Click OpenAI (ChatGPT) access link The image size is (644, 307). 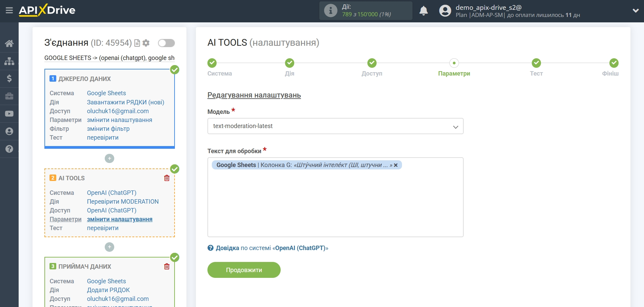point(112,210)
